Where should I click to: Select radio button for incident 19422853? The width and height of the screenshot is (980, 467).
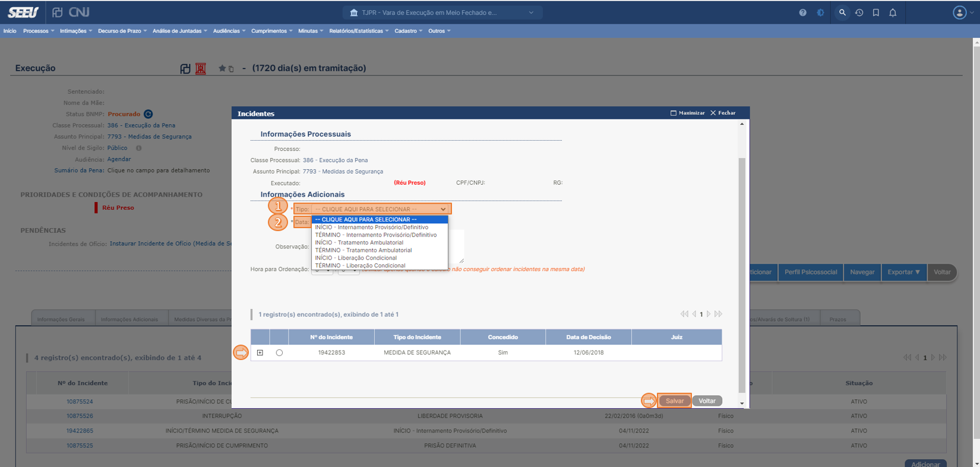(x=279, y=353)
